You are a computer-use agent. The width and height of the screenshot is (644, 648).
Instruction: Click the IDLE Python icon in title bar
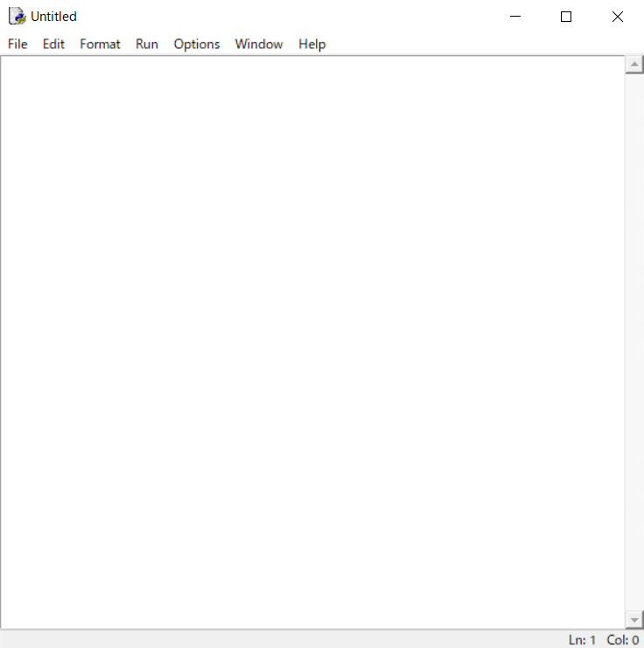pyautogui.click(x=17, y=17)
